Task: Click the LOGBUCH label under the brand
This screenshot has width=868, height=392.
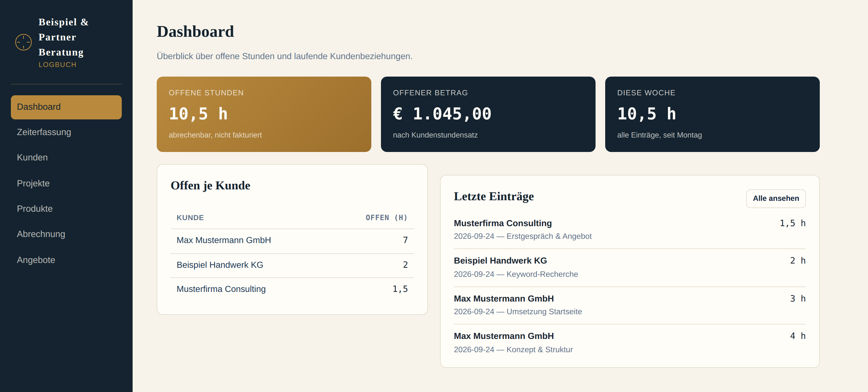Action: 57,65
